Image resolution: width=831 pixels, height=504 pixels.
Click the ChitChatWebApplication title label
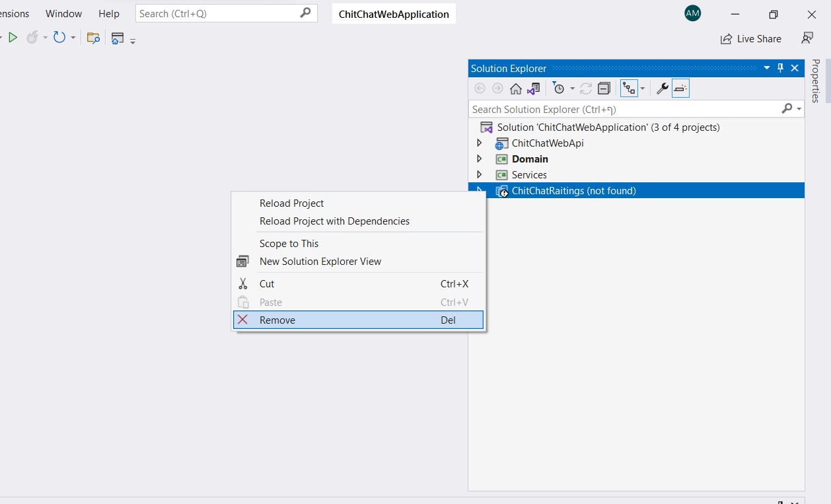coord(394,14)
